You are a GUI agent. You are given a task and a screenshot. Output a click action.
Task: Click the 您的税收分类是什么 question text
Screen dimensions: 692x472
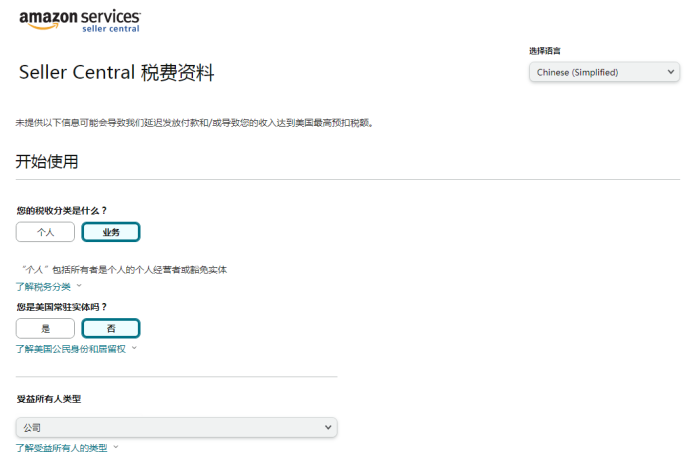62,210
